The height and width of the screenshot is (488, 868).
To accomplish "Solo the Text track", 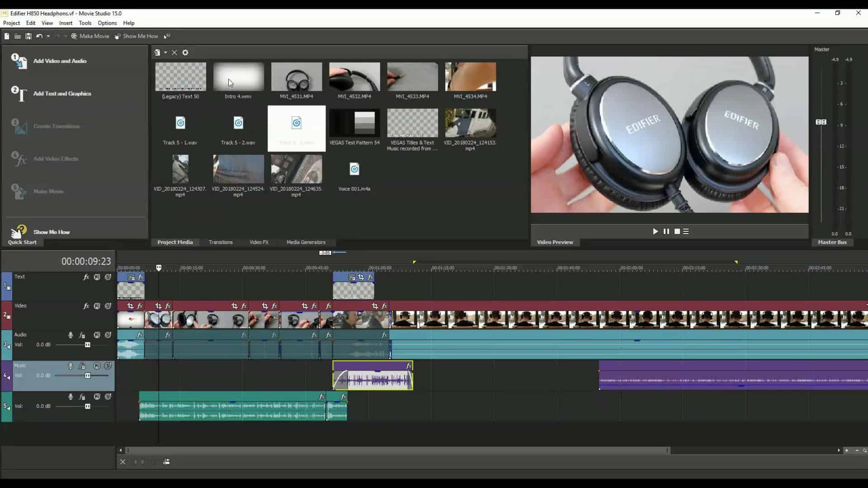I will [108, 277].
